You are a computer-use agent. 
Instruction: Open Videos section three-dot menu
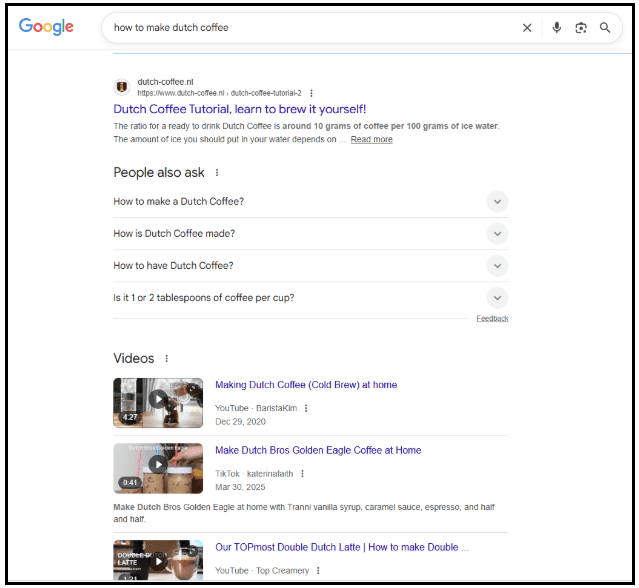click(166, 359)
